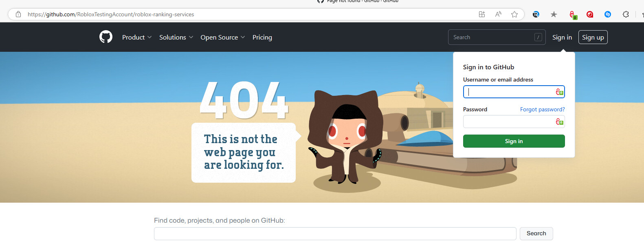This screenshot has height=252, width=644.
Task: Click the slash shortcut key in search box
Action: tap(538, 37)
